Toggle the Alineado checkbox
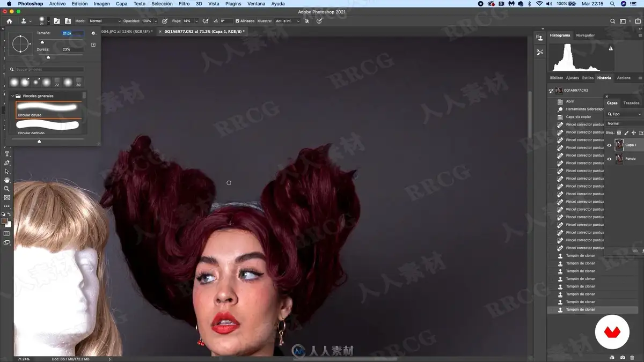 (237, 21)
